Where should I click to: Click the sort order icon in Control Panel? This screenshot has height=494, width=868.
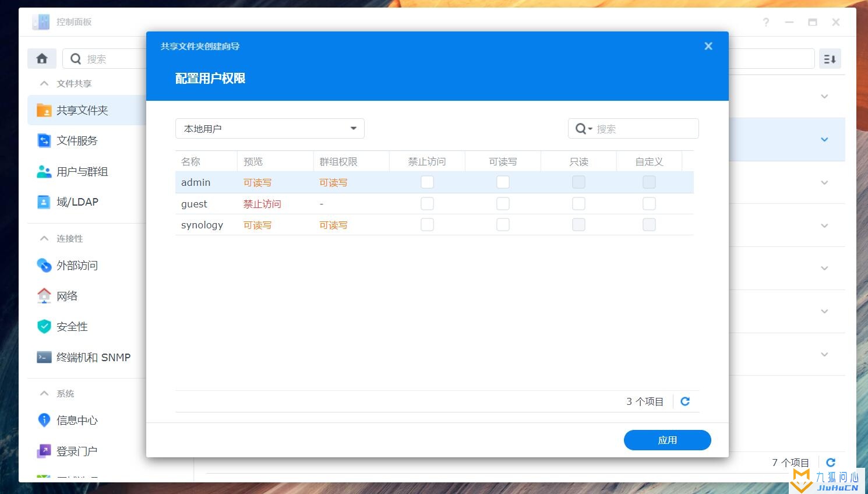830,59
